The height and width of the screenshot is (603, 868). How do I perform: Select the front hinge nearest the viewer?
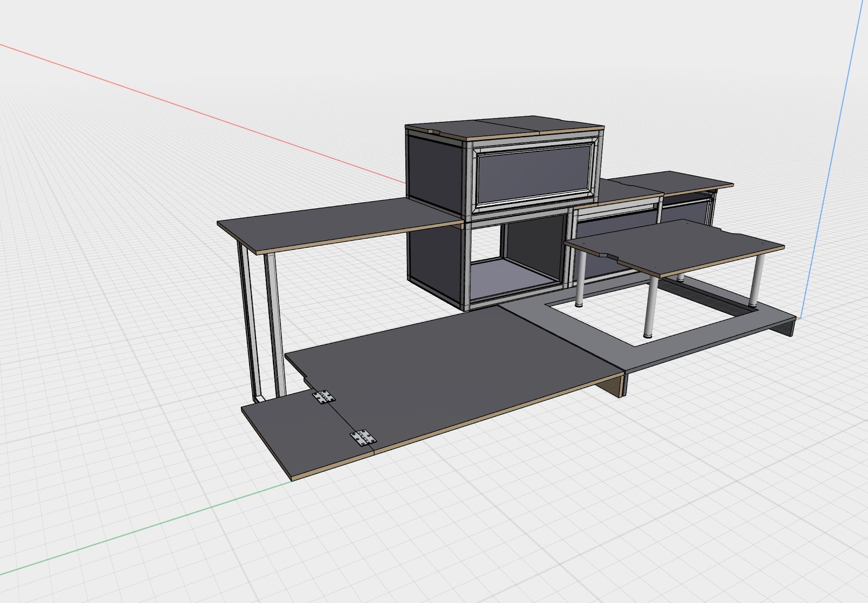[x=364, y=438]
